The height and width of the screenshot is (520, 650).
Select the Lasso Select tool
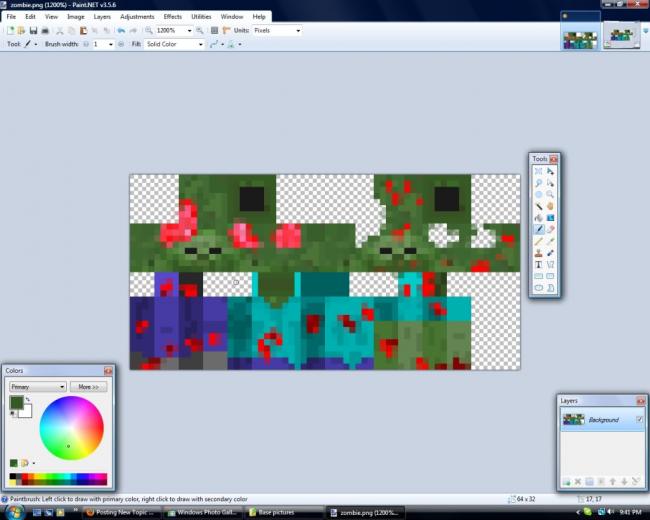click(x=538, y=183)
